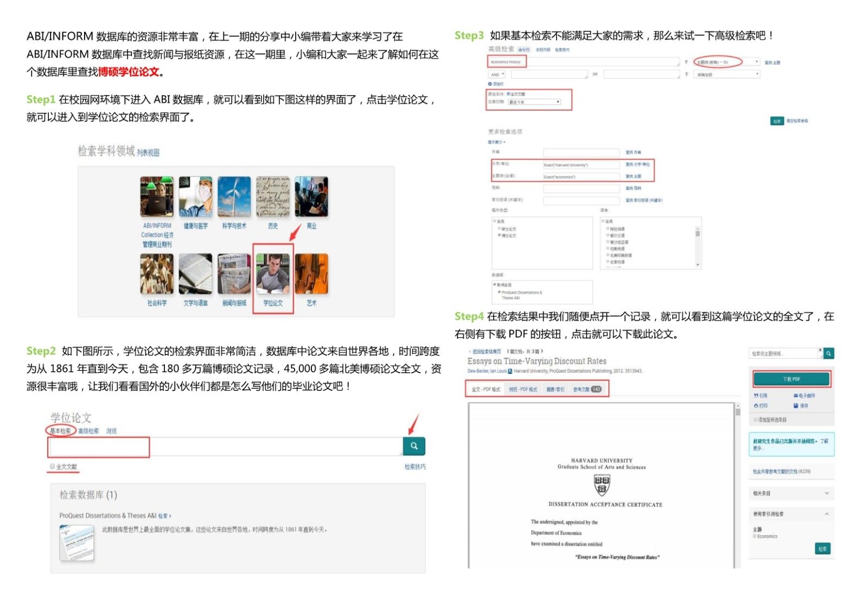Click the PDF viewer scrollbar
This screenshot has height=614, width=868.
(737, 485)
